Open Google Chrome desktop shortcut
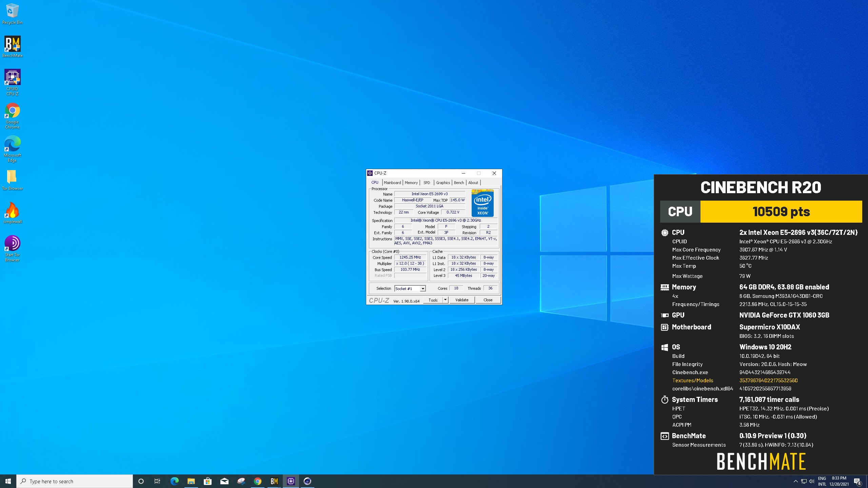868x488 pixels. pos(12,116)
